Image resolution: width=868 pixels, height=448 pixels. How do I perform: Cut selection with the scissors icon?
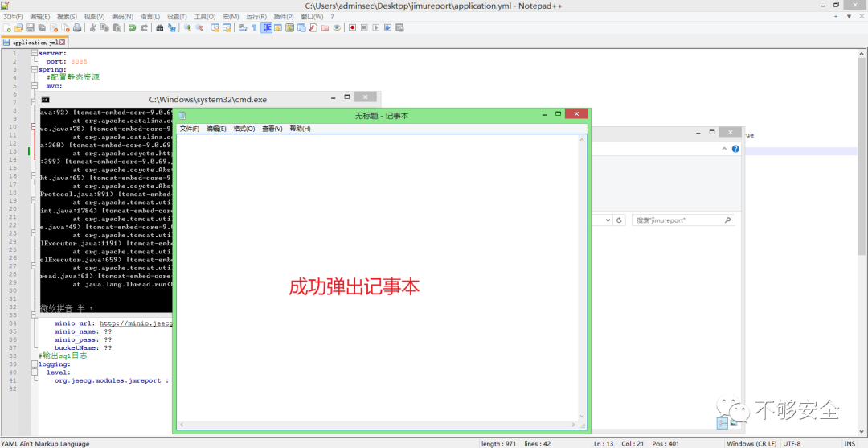[92, 27]
